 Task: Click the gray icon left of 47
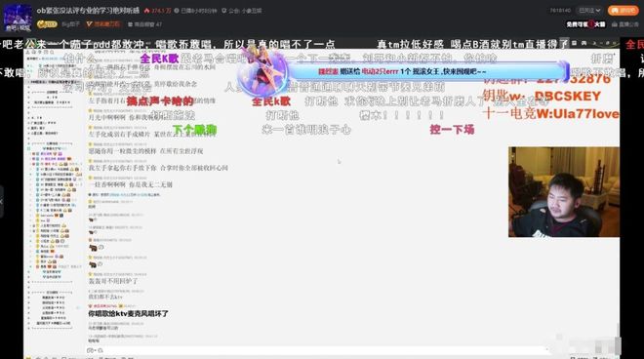click(x=130, y=24)
